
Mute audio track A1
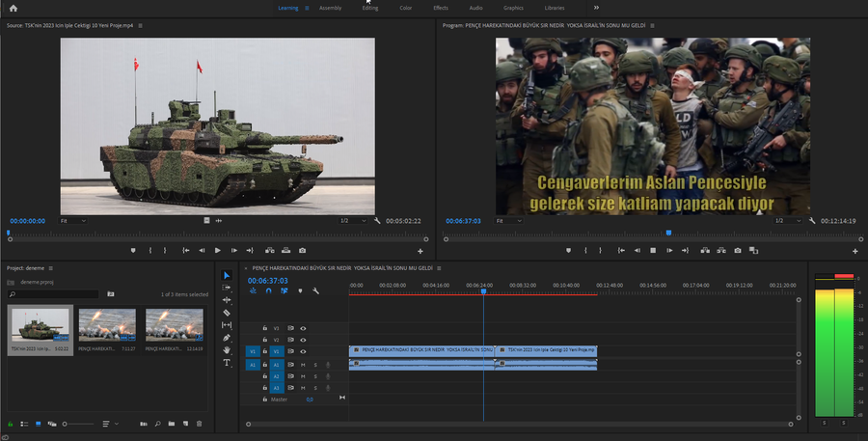click(303, 365)
